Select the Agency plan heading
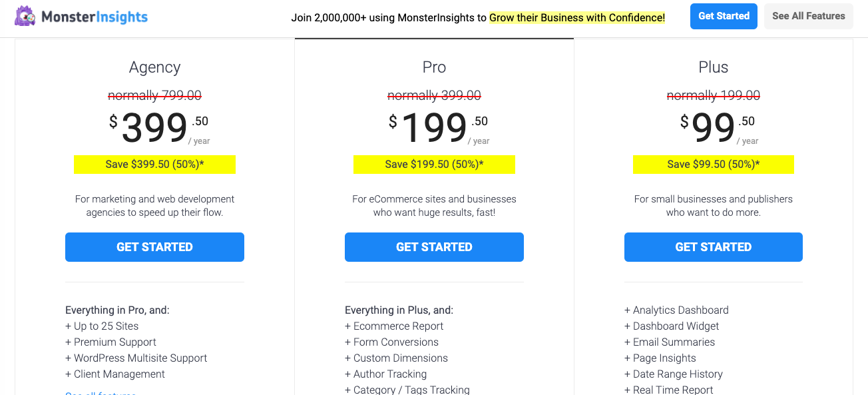Viewport: 868px width, 395px height. 154,67
